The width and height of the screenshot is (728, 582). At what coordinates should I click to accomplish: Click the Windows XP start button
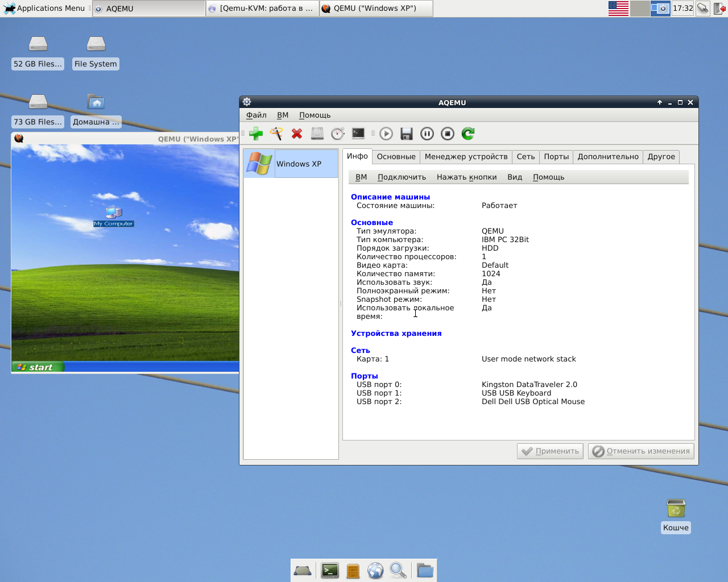[x=38, y=367]
